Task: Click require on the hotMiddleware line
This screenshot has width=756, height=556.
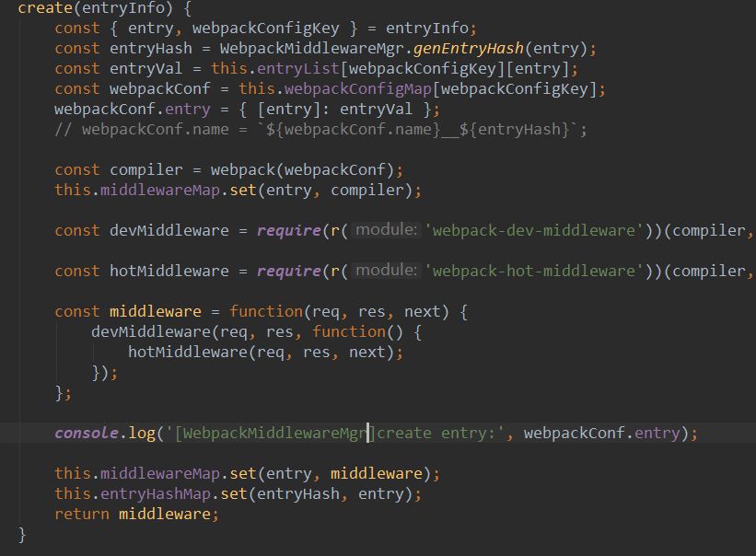Action: [289, 271]
